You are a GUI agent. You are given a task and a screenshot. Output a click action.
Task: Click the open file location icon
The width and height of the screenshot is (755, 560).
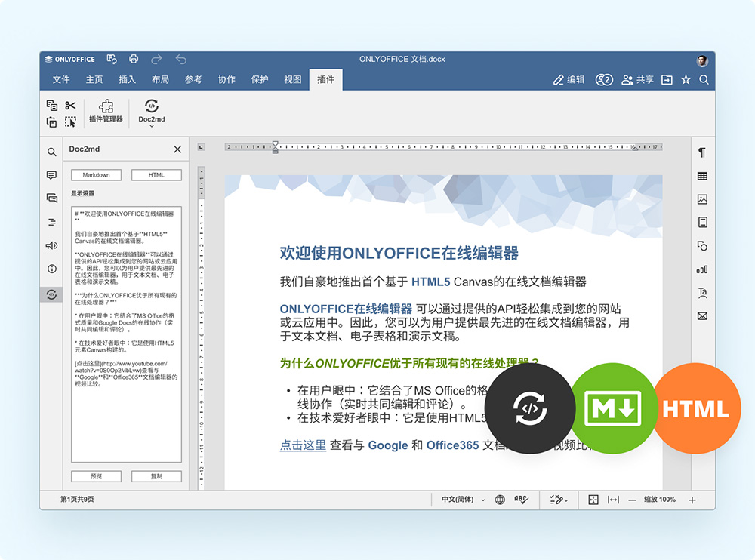point(667,79)
